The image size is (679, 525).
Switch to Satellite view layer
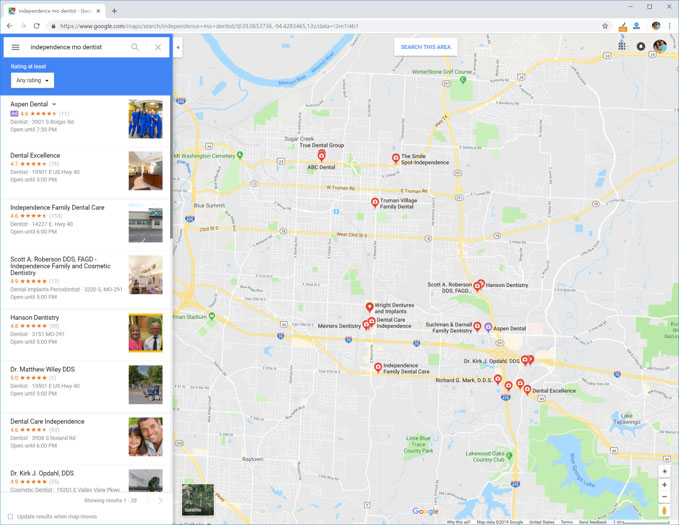[x=197, y=499]
